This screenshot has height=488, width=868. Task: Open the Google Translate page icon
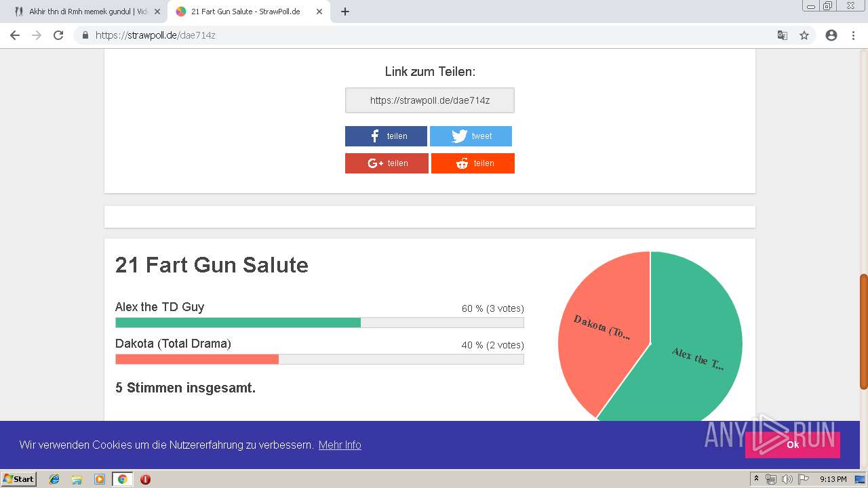coord(782,35)
